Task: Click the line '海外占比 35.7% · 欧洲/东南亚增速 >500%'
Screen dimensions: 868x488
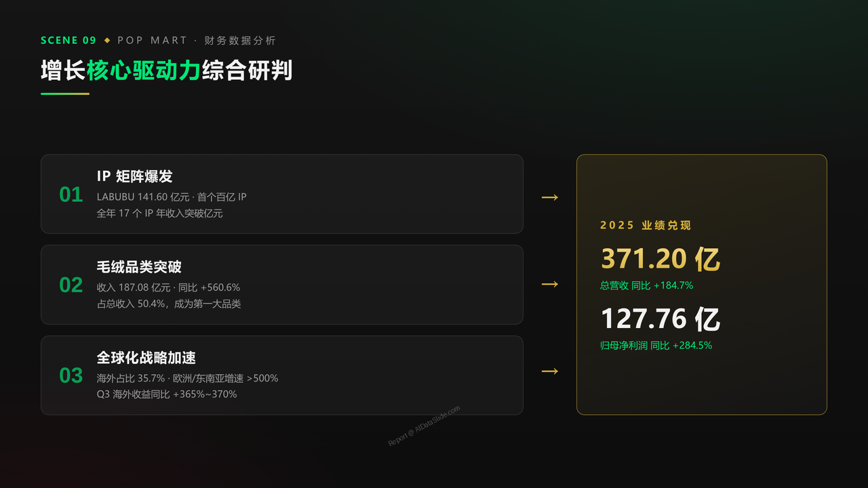Action: point(188,378)
